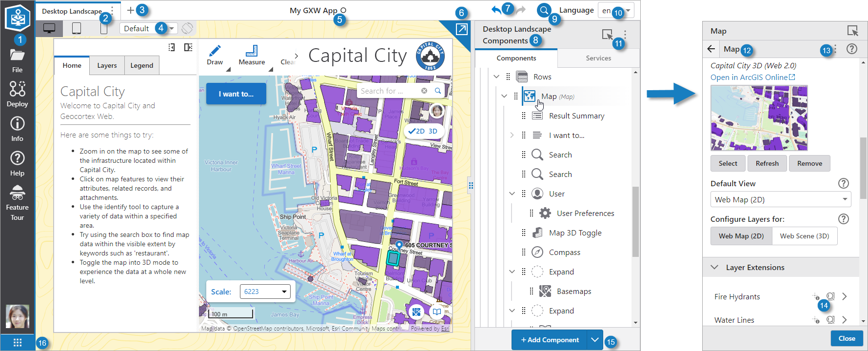The width and height of the screenshot is (868, 351).
Task: Open the Default View dropdown
Action: pyautogui.click(x=780, y=199)
